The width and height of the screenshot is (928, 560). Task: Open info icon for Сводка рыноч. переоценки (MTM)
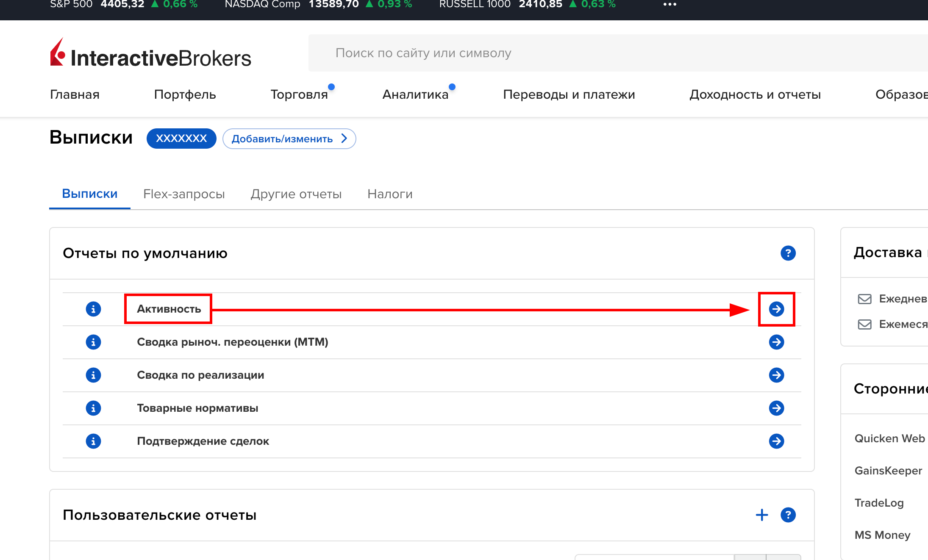[93, 342]
